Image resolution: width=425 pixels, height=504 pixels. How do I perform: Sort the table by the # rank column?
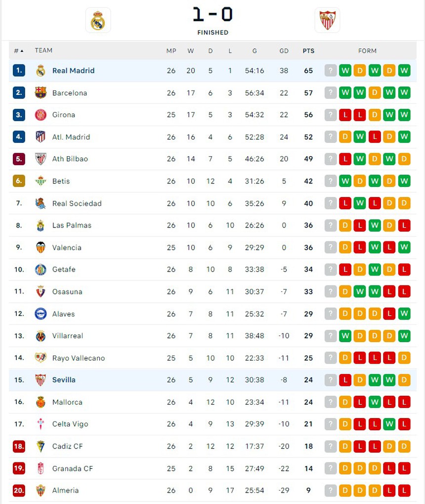[19, 51]
